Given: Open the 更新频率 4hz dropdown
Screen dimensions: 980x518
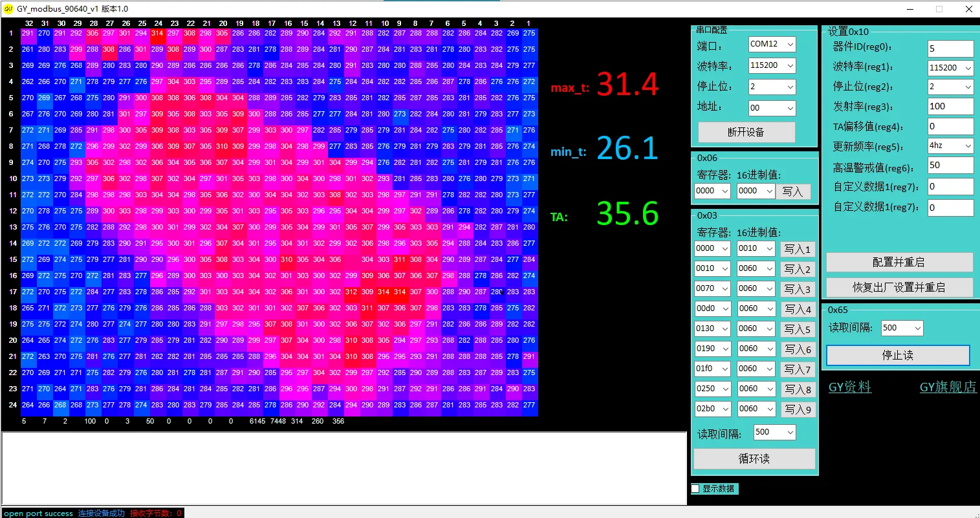Looking at the screenshot, I should coord(950,146).
